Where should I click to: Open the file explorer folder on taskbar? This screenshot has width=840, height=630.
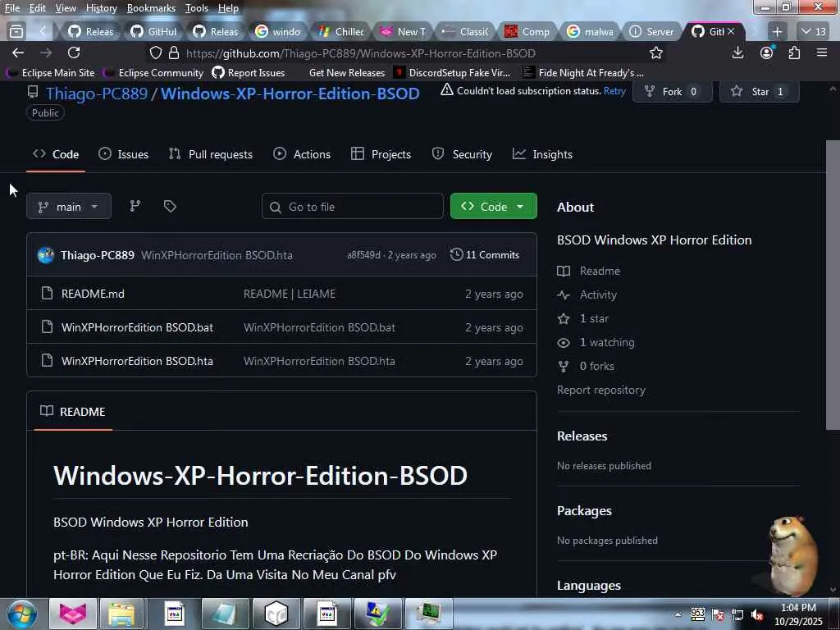pos(122,614)
